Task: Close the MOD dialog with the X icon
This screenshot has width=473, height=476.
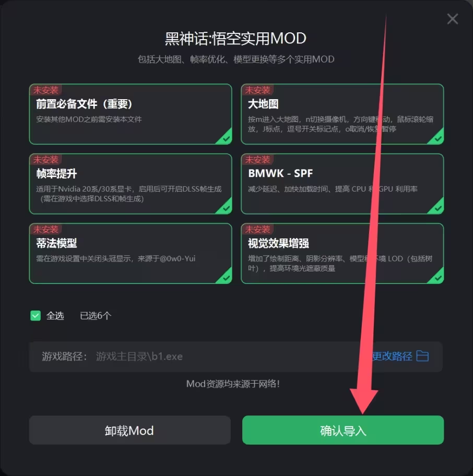Action: pos(452,19)
